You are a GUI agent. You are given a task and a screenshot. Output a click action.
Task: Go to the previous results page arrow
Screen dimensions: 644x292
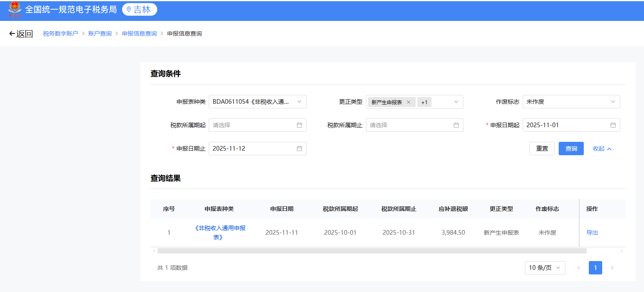pyautogui.click(x=579, y=268)
